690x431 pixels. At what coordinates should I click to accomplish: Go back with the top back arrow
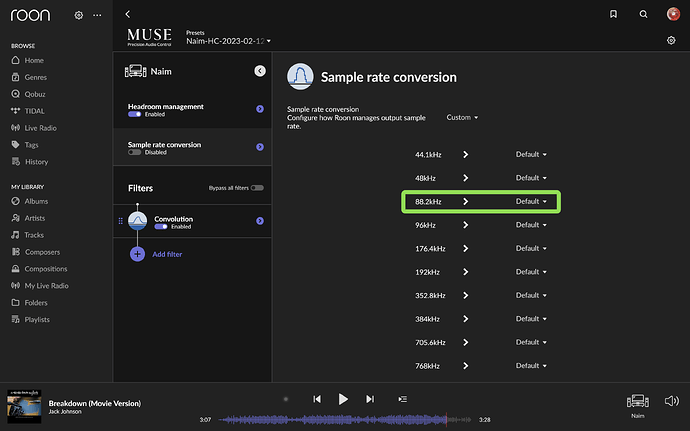coord(128,15)
